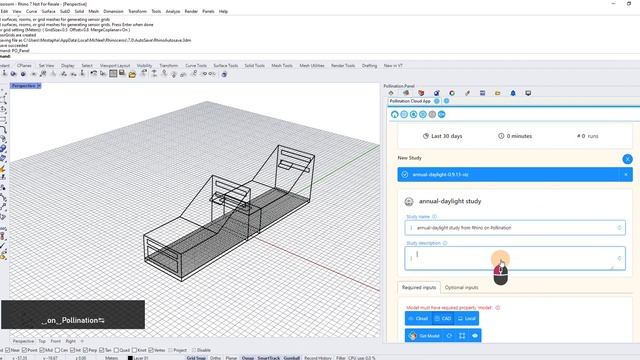Screen dimensions: 640x360
Task: Open the yellow folder icon in Pollination Panel
Action: (x=498, y=93)
